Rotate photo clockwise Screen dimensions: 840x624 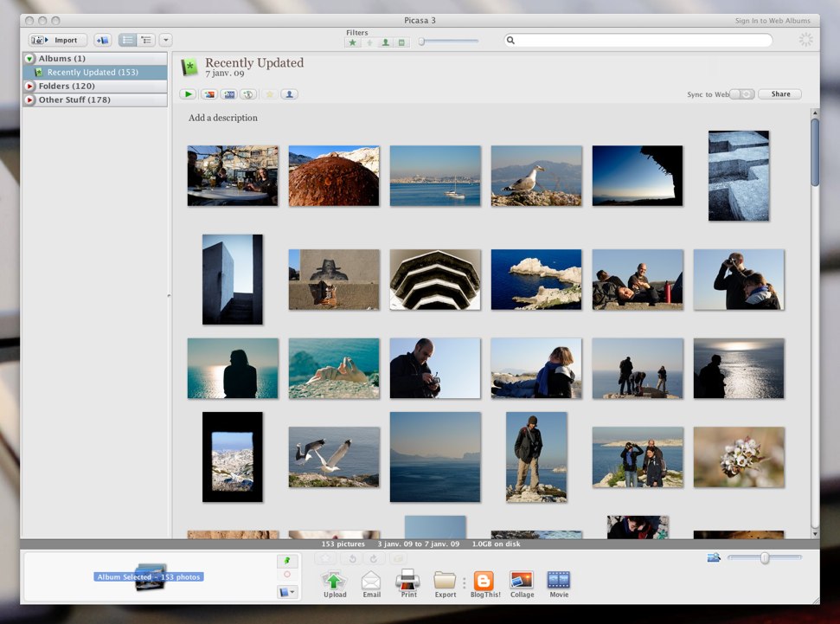[x=374, y=558]
